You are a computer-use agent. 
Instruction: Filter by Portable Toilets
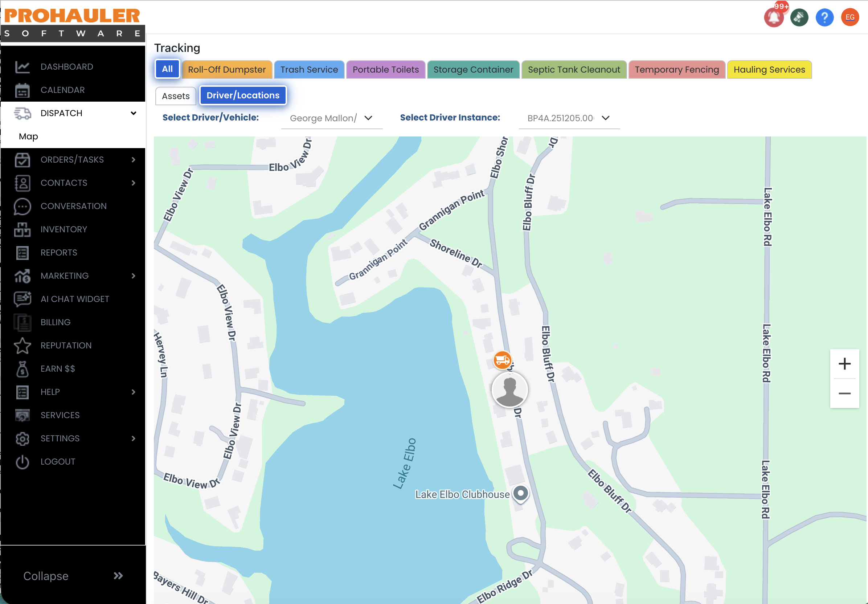386,70
